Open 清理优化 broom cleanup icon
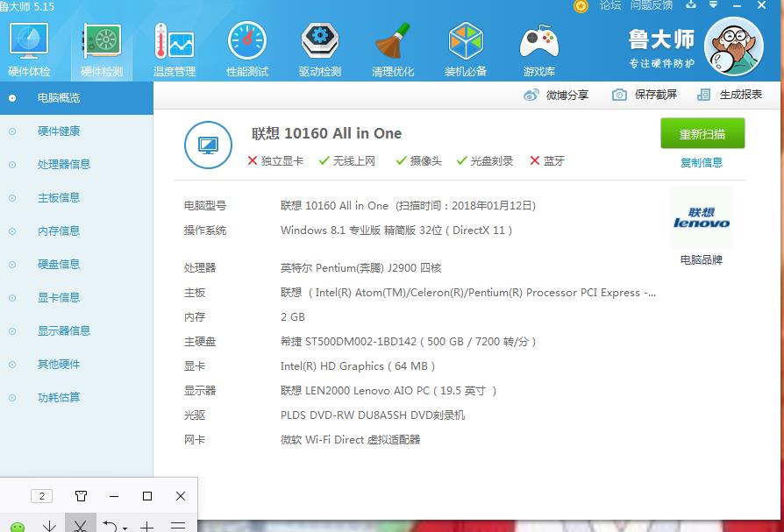Screen dimensions: 784x532 tap(393, 50)
